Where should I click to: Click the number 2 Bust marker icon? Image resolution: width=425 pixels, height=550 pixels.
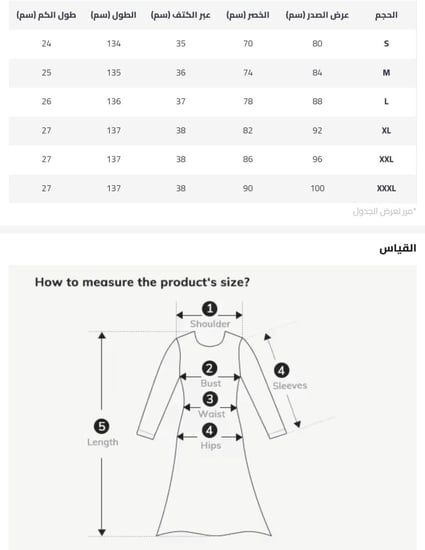click(x=209, y=369)
